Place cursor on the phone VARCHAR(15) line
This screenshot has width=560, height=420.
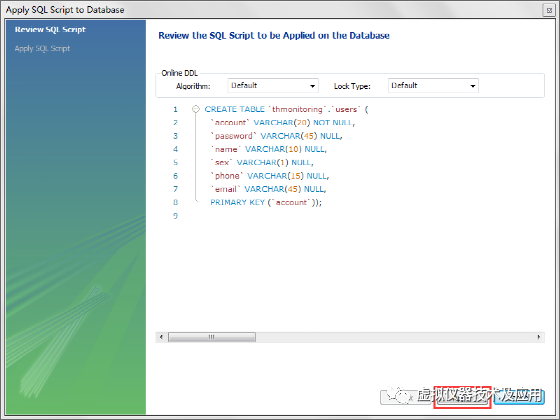(x=270, y=176)
